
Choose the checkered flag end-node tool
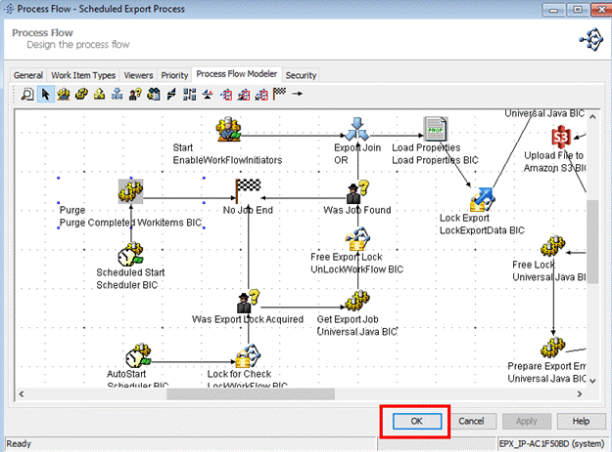pos(280,94)
